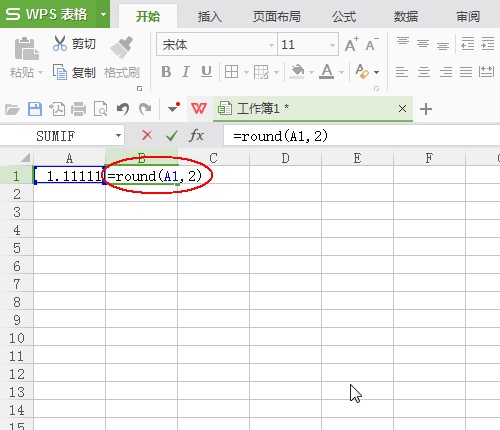
Task: Toggle Bold formatting
Action: click(x=166, y=72)
